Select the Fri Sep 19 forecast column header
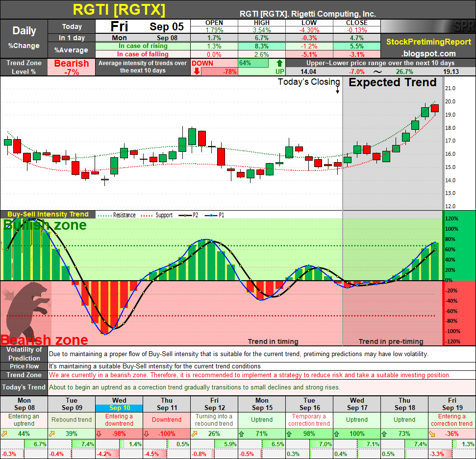This screenshot has height=459, width=476. [x=452, y=404]
